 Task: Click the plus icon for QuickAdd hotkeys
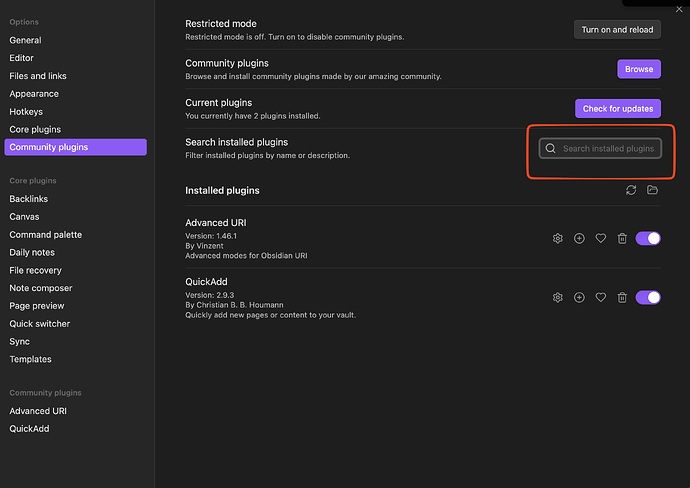point(579,297)
